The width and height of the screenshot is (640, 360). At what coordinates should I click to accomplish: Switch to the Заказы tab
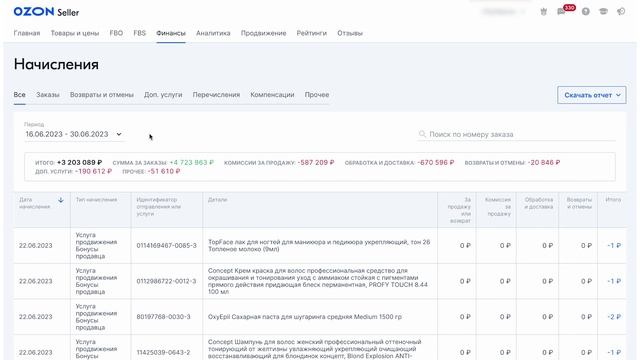pyautogui.click(x=48, y=95)
